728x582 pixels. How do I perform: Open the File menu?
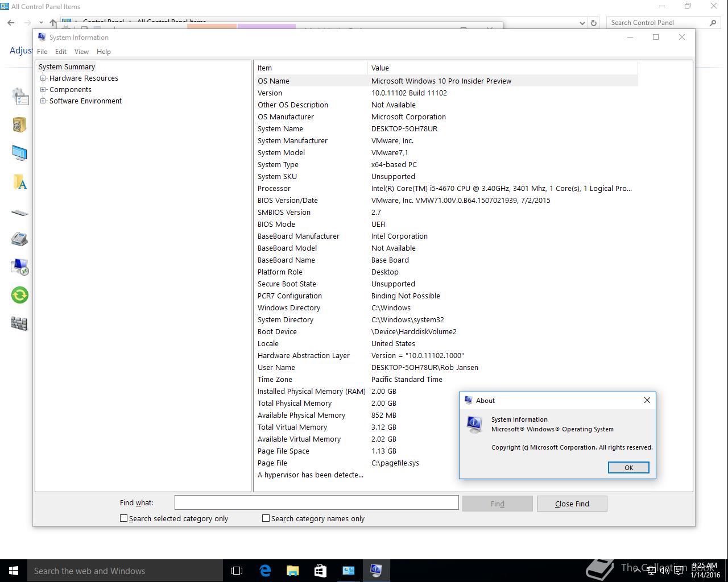(42, 52)
